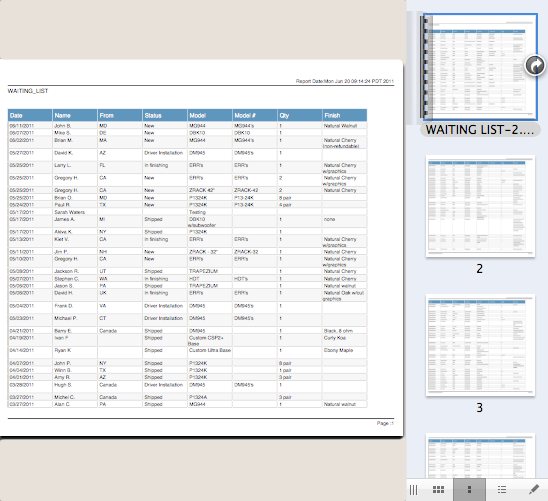Screen dimensions: 548x501
Task: Click the name Sarah Waters
Action: (70, 212)
